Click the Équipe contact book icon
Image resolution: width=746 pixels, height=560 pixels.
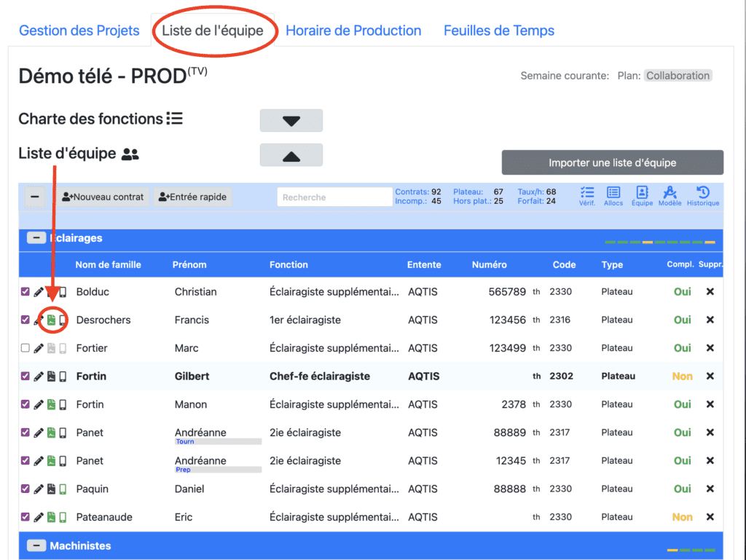pyautogui.click(x=642, y=195)
